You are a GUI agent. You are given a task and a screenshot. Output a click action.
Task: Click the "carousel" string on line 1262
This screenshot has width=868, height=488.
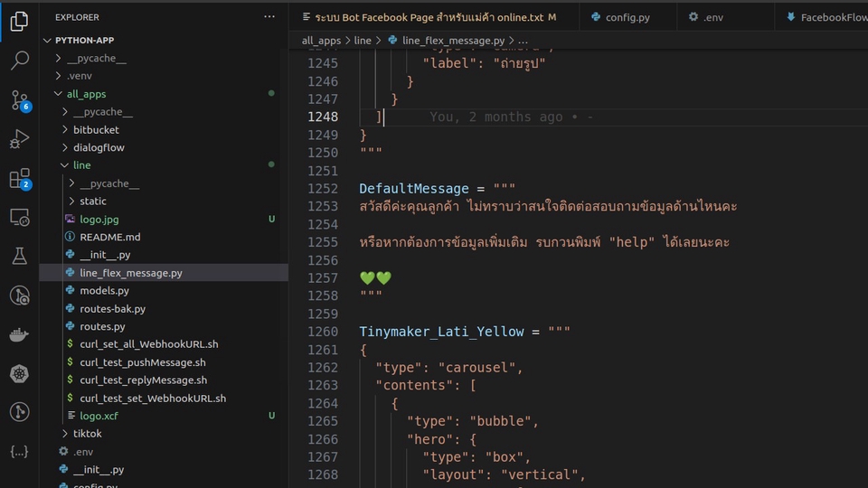click(x=476, y=368)
